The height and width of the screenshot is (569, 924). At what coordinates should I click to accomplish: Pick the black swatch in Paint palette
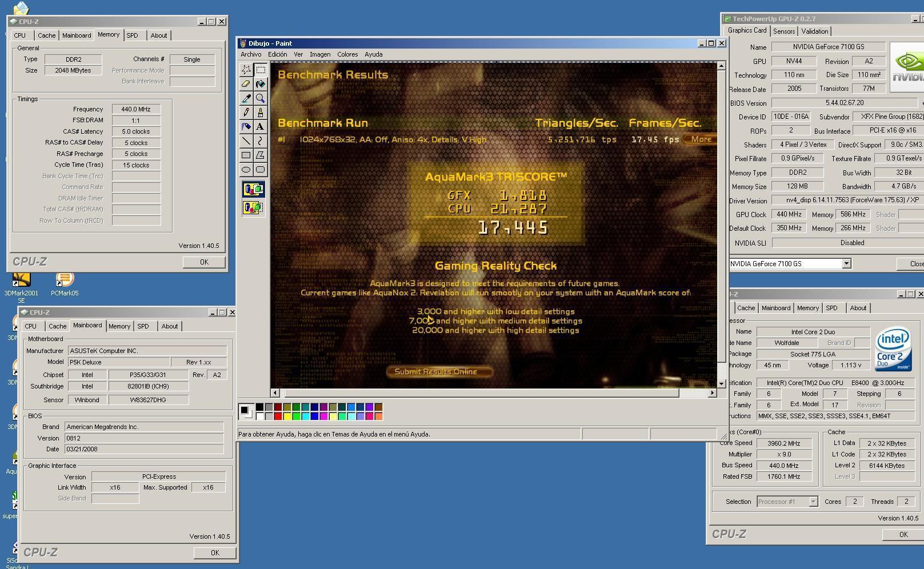[x=259, y=407]
